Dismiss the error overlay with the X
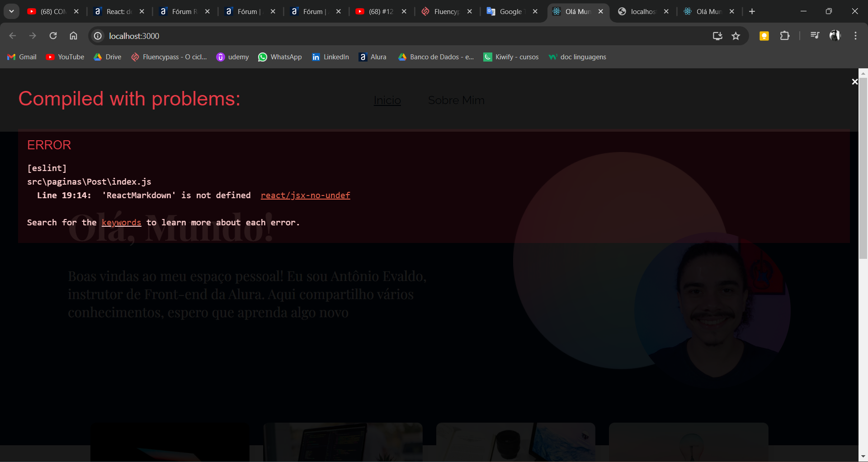This screenshot has width=868, height=462. [x=854, y=82]
